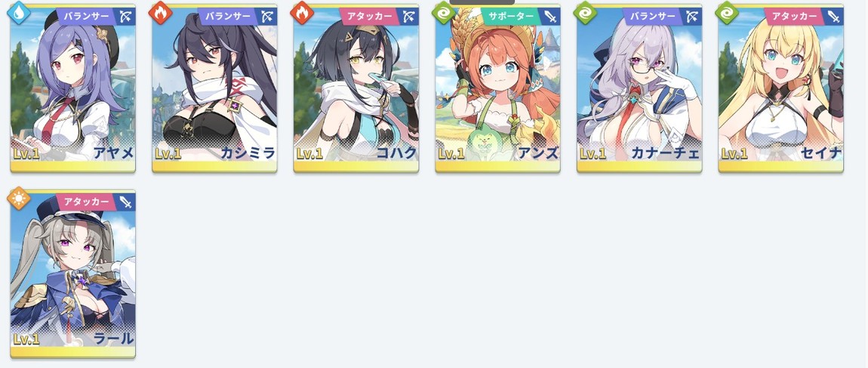Open the アヤメ character portrait
This screenshot has height=368, width=868.
tap(72, 88)
